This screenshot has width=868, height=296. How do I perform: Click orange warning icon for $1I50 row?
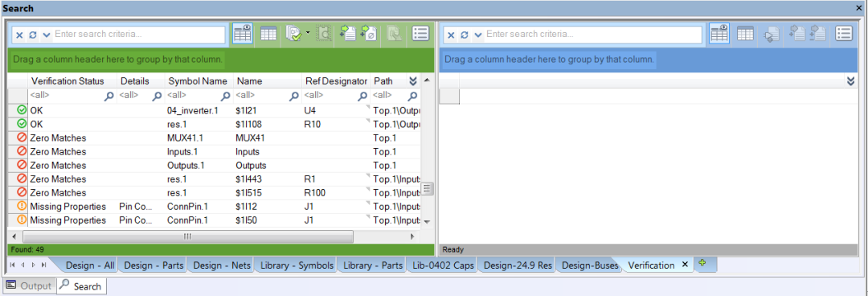click(x=23, y=220)
